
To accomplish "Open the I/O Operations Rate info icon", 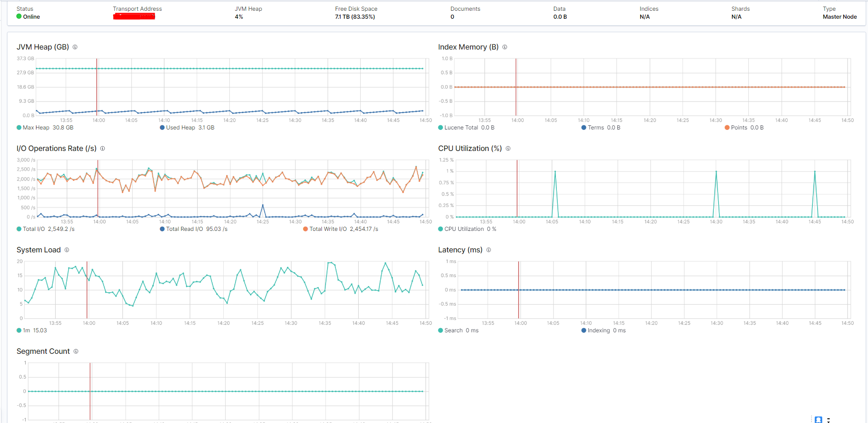I will 102,149.
